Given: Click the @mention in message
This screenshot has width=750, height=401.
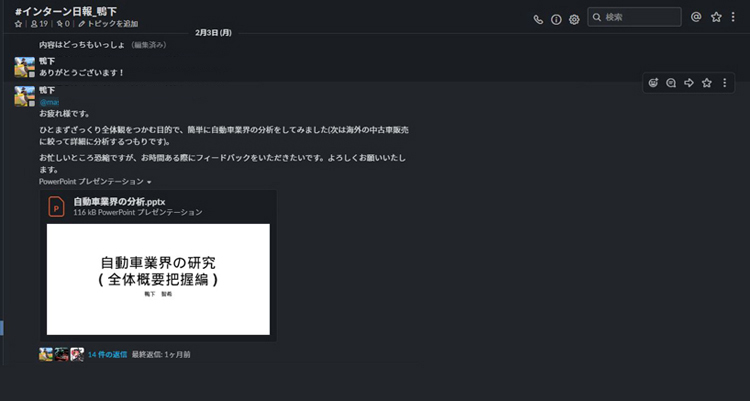Looking at the screenshot, I should click(x=49, y=102).
